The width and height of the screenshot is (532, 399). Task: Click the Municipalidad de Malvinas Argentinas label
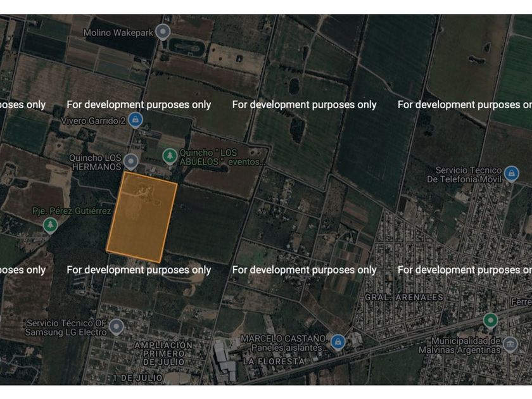pos(459,345)
